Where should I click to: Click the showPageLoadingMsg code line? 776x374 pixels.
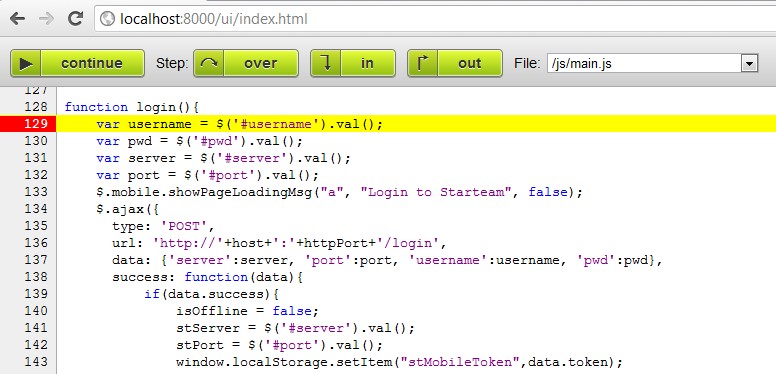coord(340,192)
